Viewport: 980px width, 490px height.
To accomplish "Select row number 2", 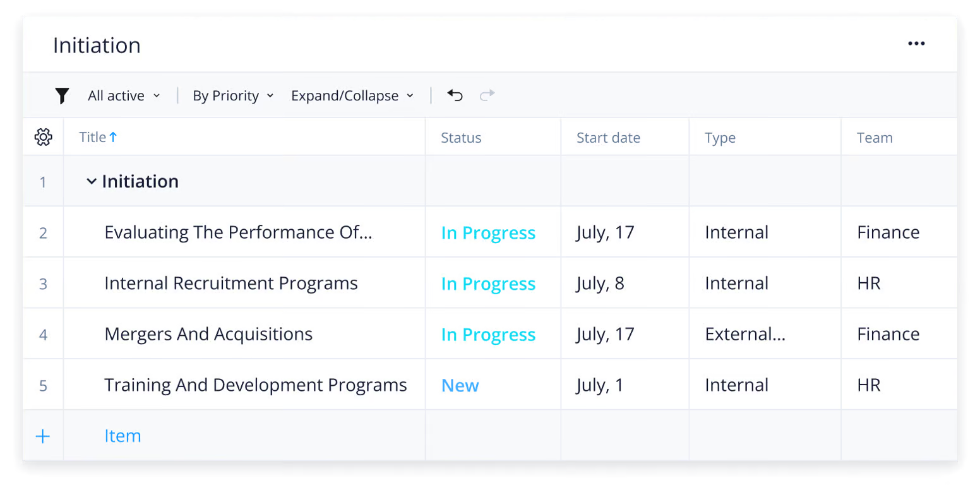I will [x=43, y=232].
